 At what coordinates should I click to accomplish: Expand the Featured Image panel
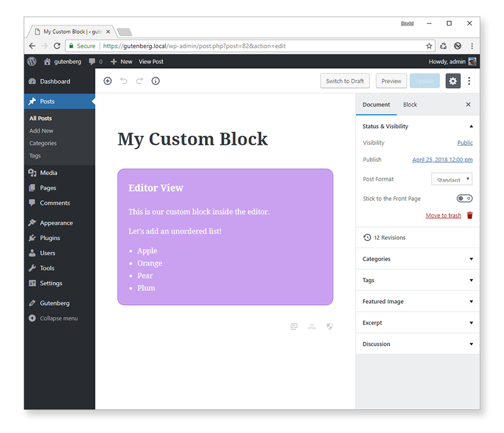point(417,302)
